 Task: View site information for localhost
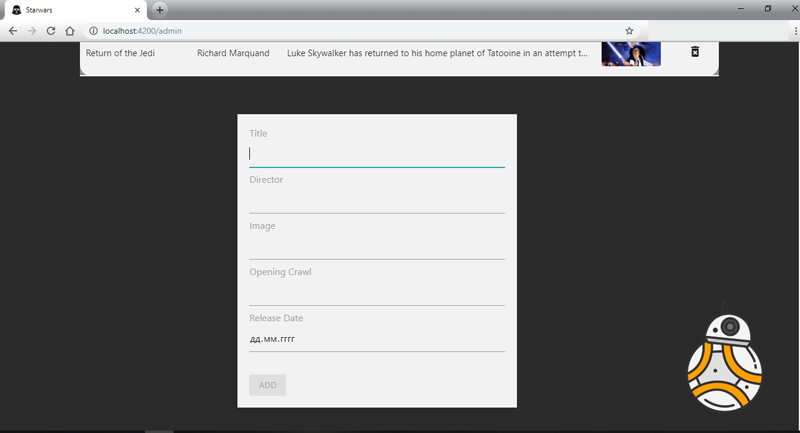93,31
